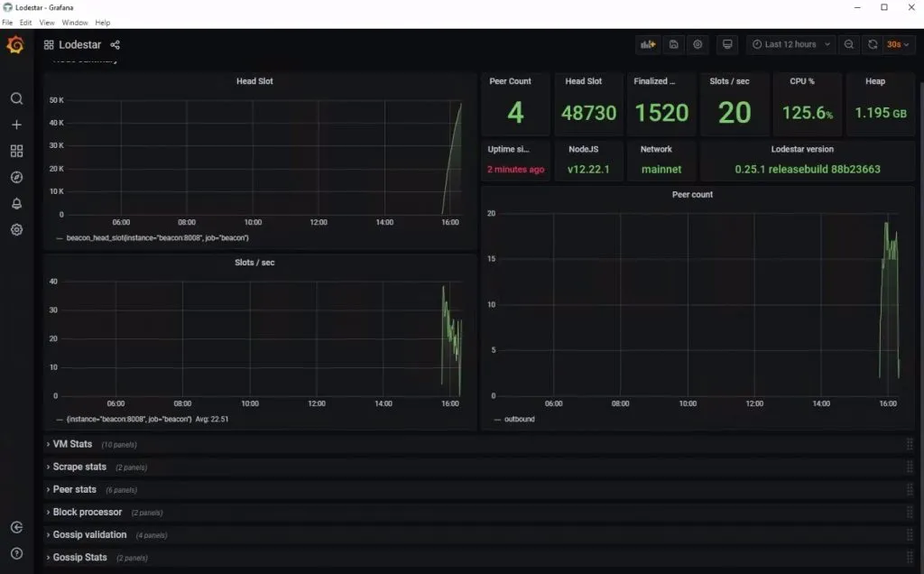Viewport: 924px width, 574px height.
Task: Open the Help menu
Action: [x=103, y=23]
